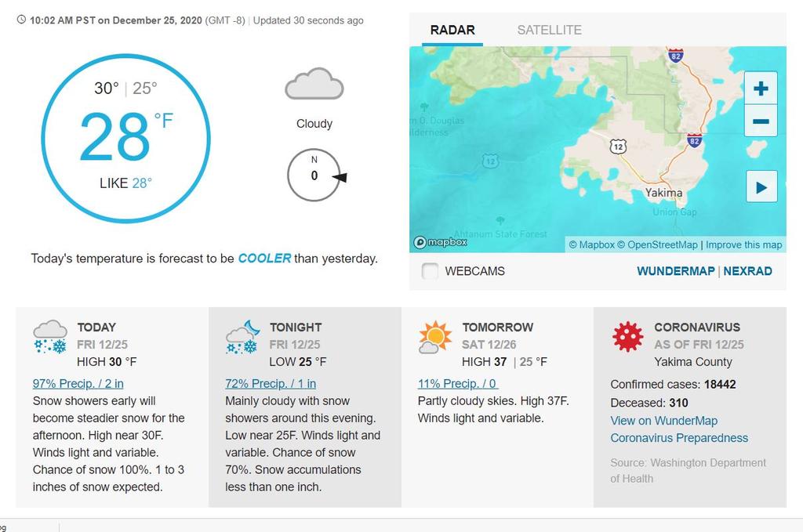Click Yakima label on the radar map

pyautogui.click(x=663, y=193)
